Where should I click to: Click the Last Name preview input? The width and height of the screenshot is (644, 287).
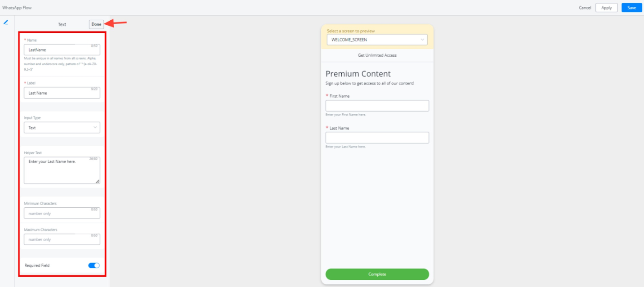coord(377,138)
